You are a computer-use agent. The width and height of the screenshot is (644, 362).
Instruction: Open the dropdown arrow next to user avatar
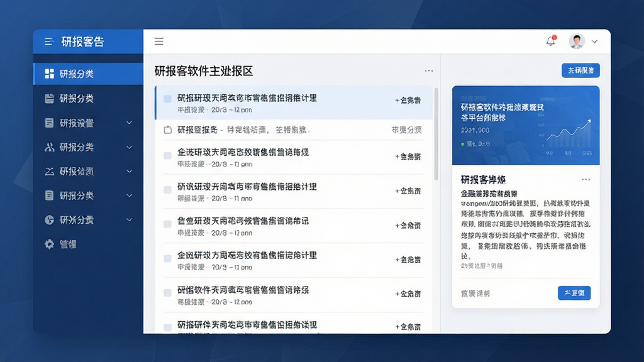pyautogui.click(x=594, y=41)
